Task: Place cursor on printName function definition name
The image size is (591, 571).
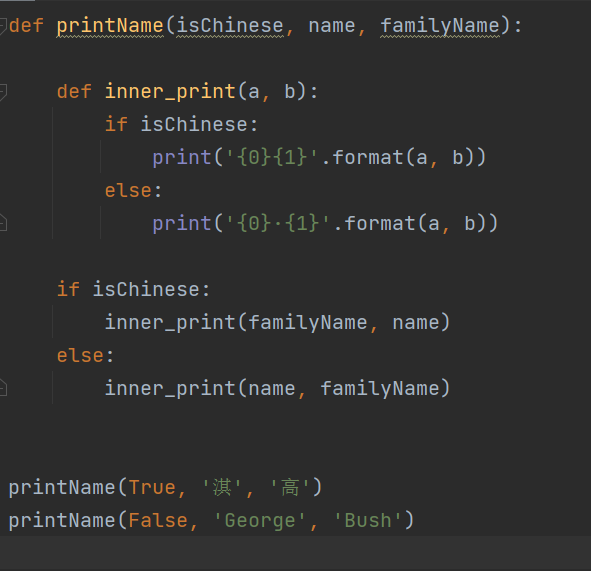Action: click(110, 26)
